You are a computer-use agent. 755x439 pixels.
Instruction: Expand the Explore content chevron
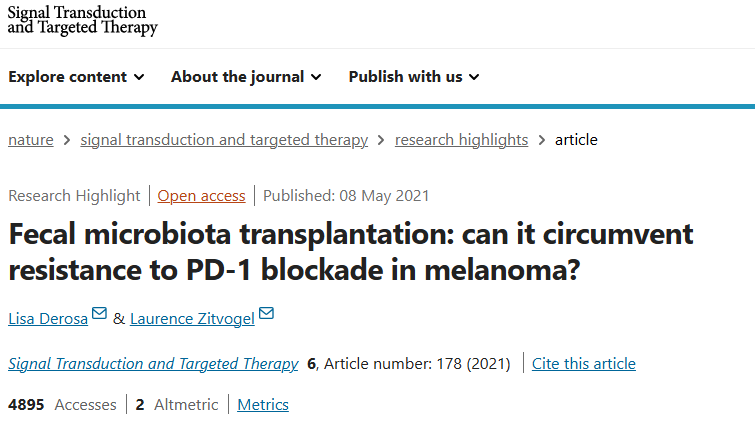point(139,77)
